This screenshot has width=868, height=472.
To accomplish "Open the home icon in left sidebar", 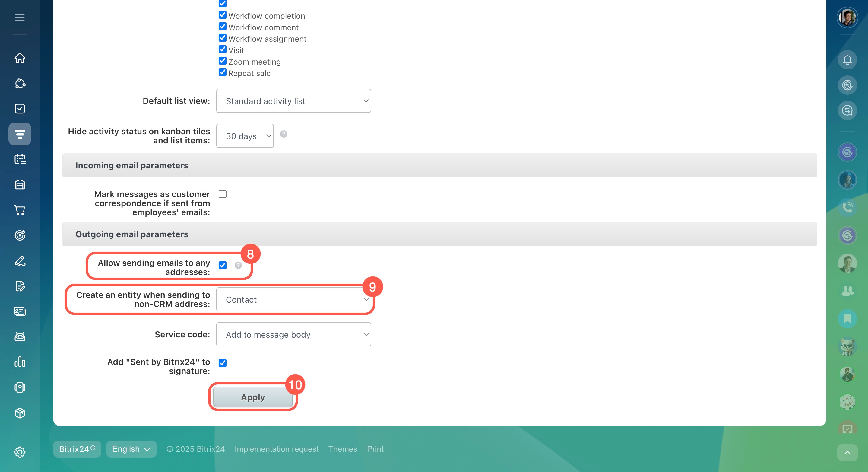I will tap(20, 58).
